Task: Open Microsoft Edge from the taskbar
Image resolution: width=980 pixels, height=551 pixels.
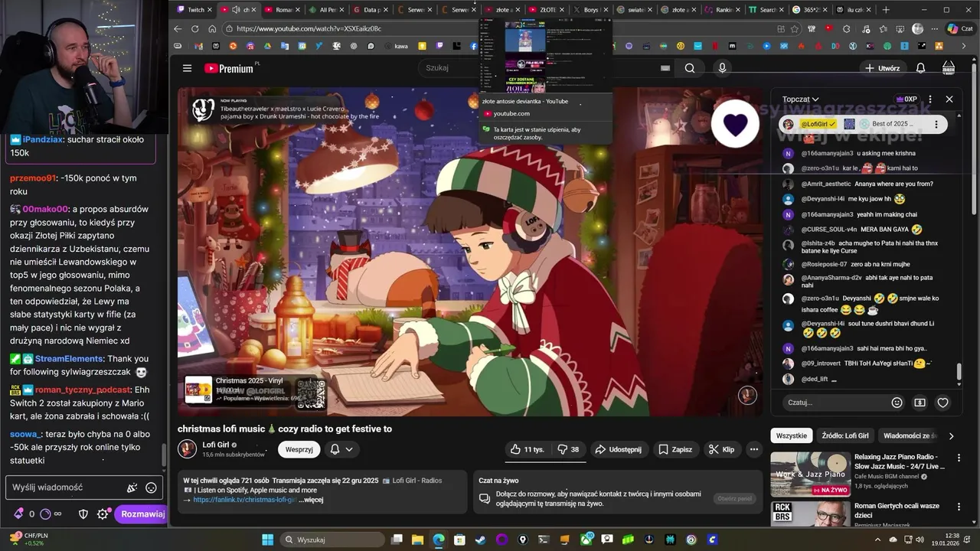Action: 439,540
